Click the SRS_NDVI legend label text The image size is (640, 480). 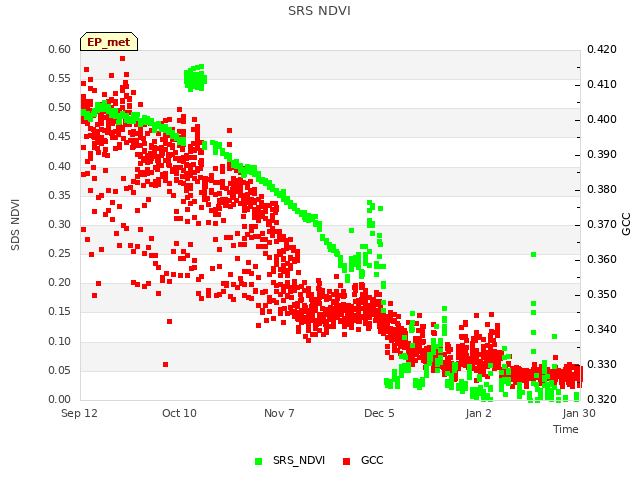point(299,460)
